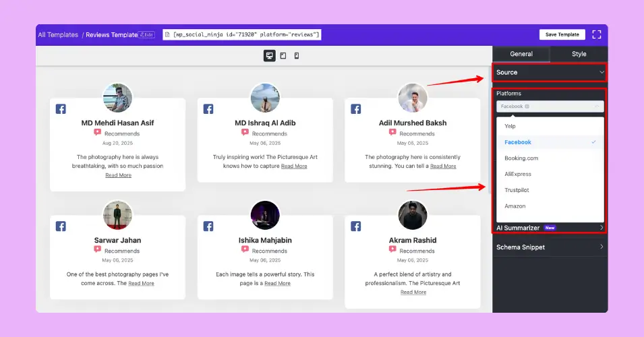Switch to tablet preview mode
Viewport: 644px width, 337px height.
coord(283,55)
